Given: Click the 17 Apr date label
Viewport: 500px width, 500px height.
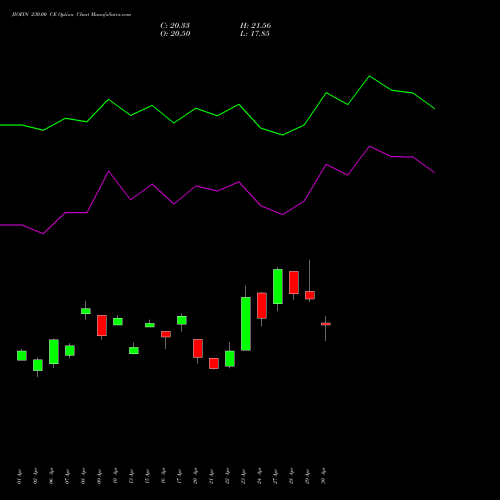Looking at the screenshot, I should pos(179,476).
